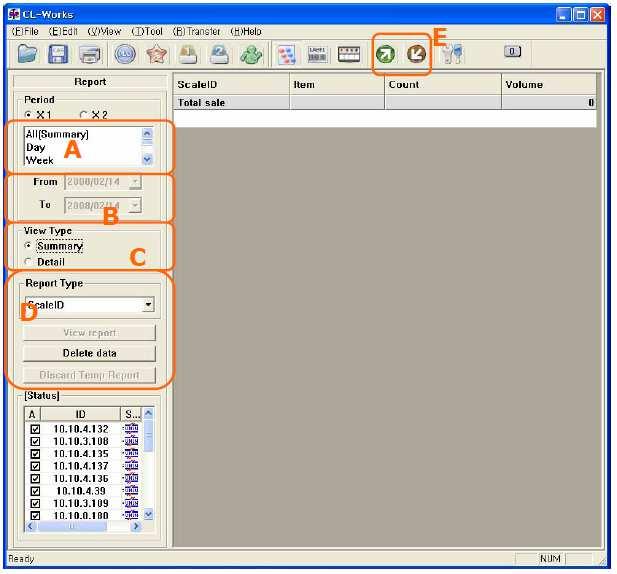Open settings with the tools icon
The width and height of the screenshot is (617, 574).
452,54
